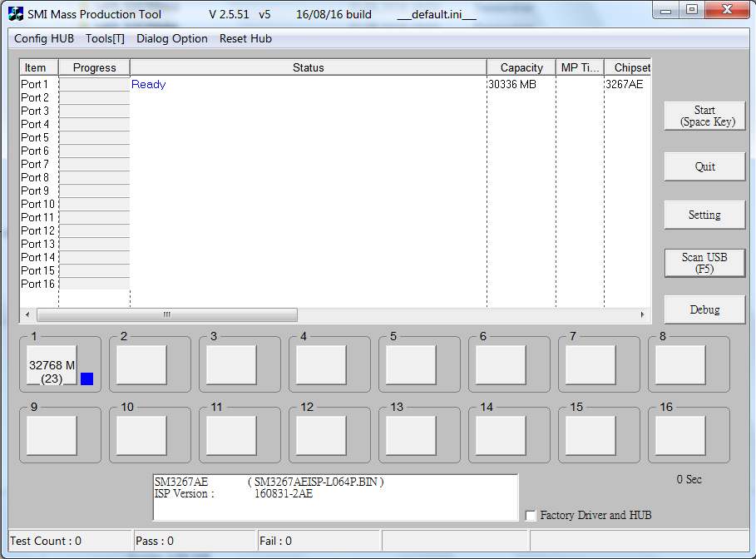Click the Fail : 0 status field
The image size is (756, 559).
point(319,542)
